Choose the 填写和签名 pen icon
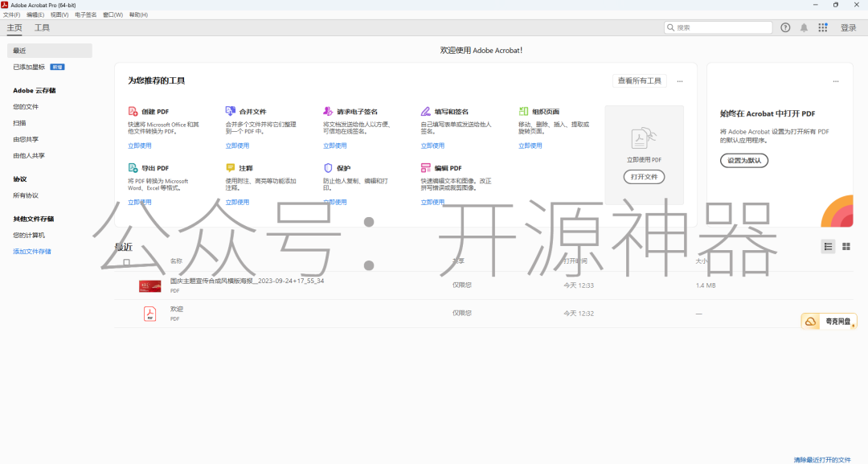This screenshot has height=464, width=868. 425,111
